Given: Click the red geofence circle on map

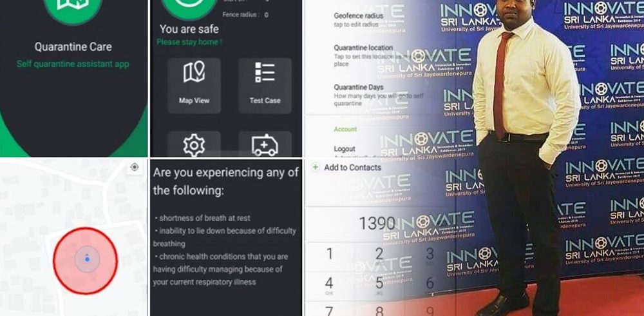Looking at the screenshot, I should [86, 261].
